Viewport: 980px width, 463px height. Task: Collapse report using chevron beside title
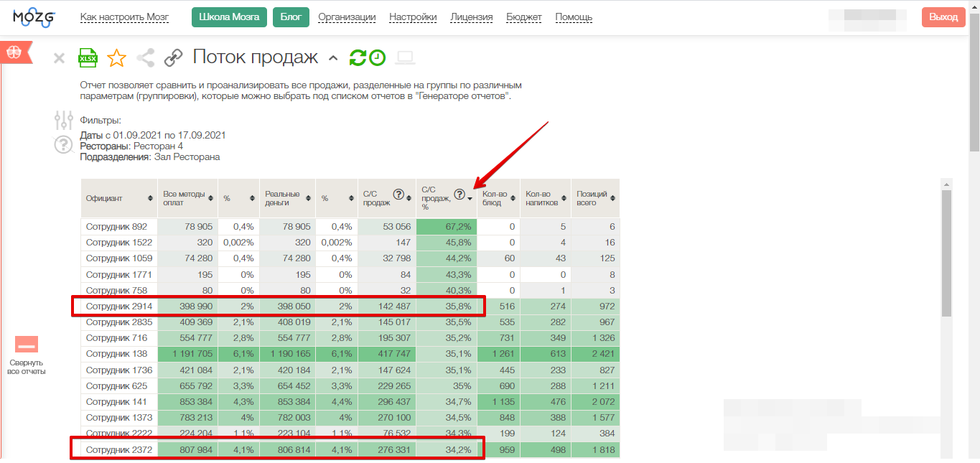(x=332, y=58)
